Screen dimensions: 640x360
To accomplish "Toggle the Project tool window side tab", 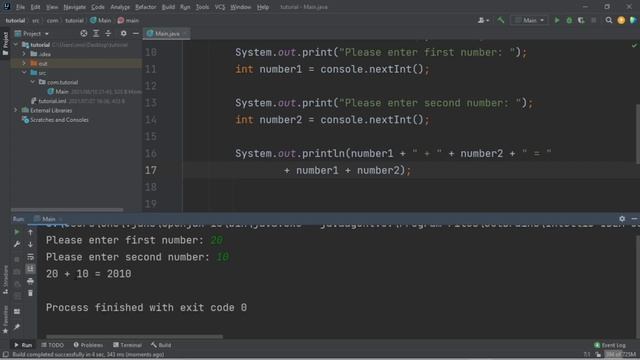I will [x=5, y=44].
